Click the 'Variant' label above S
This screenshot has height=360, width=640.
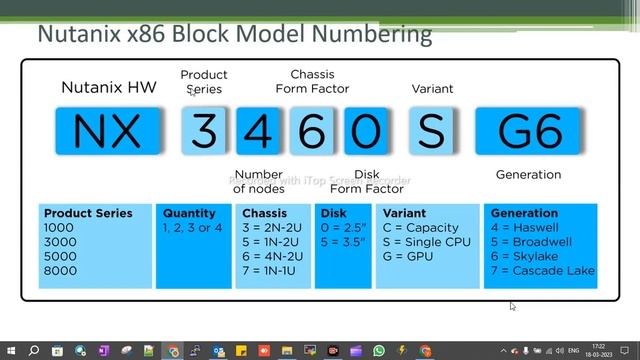(x=432, y=89)
